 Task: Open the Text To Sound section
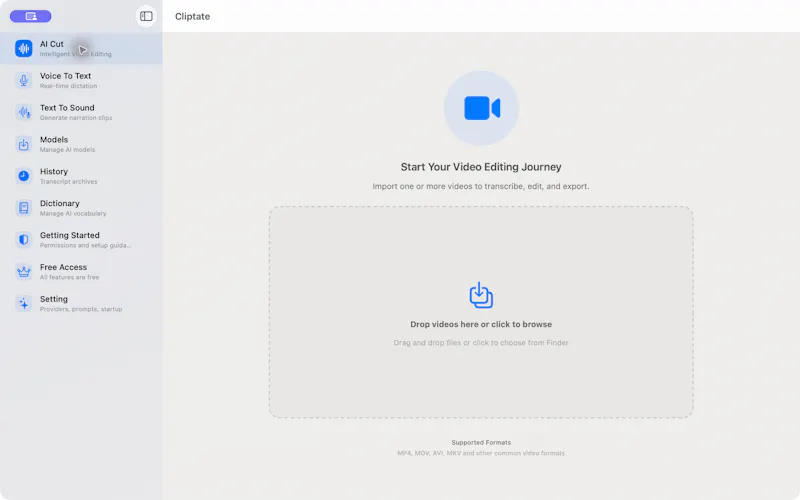(81, 112)
